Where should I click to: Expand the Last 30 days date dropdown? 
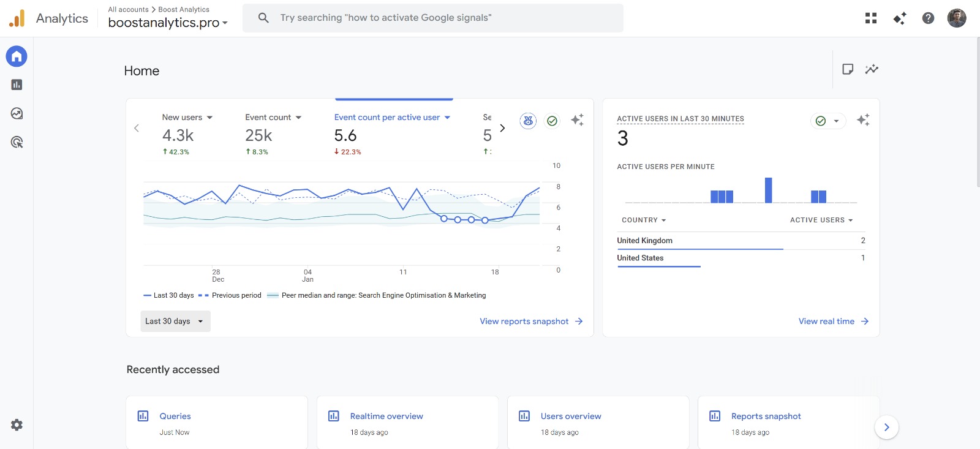click(175, 321)
